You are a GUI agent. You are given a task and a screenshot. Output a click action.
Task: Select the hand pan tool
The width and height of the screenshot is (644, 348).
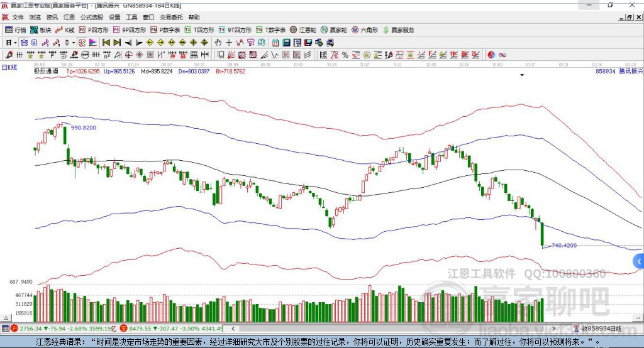coord(218,43)
